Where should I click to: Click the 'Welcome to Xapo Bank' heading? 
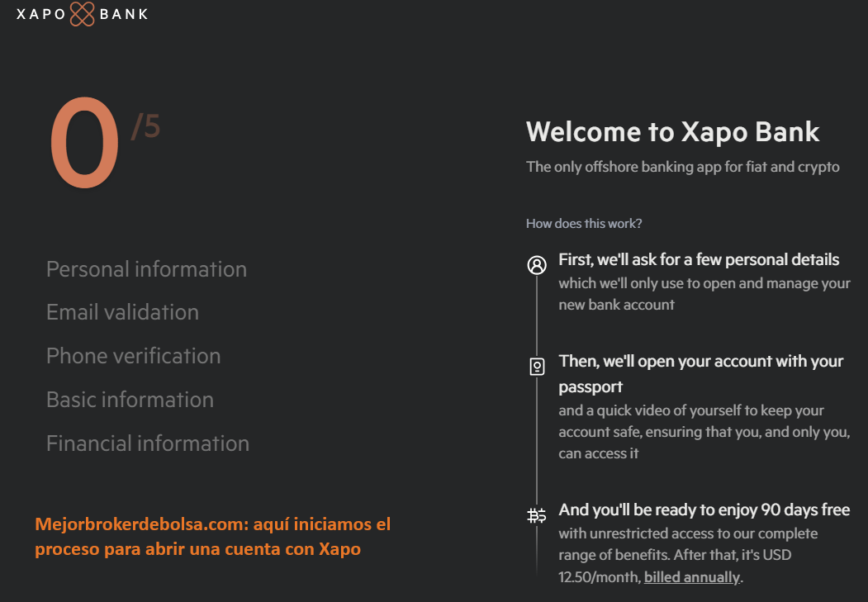(x=672, y=131)
